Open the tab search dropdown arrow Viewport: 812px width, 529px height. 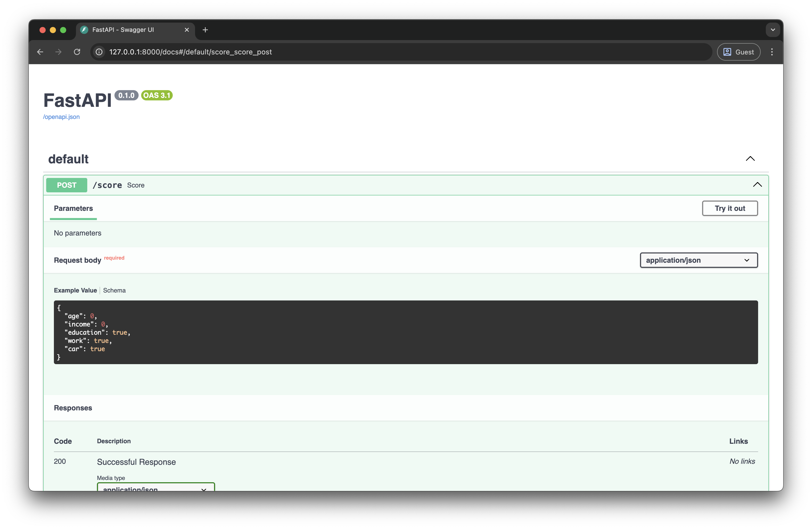[x=773, y=30]
